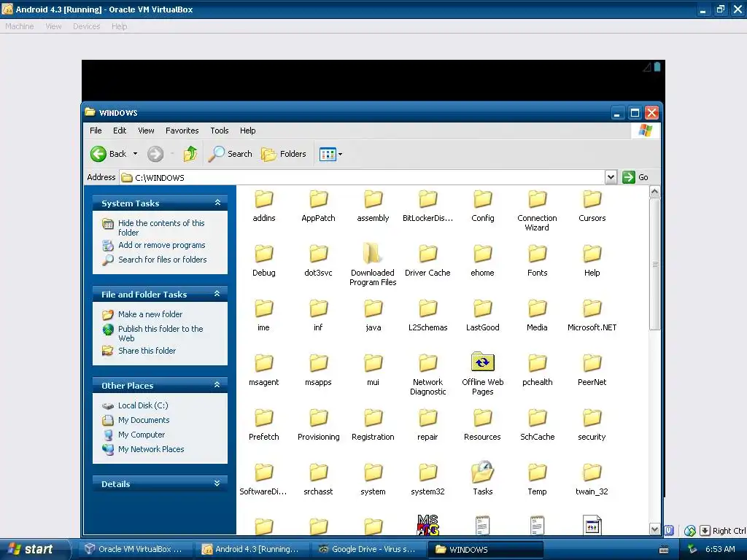Open Local Disk (C:)
Viewport: 747px width, 560px height.
coord(143,405)
